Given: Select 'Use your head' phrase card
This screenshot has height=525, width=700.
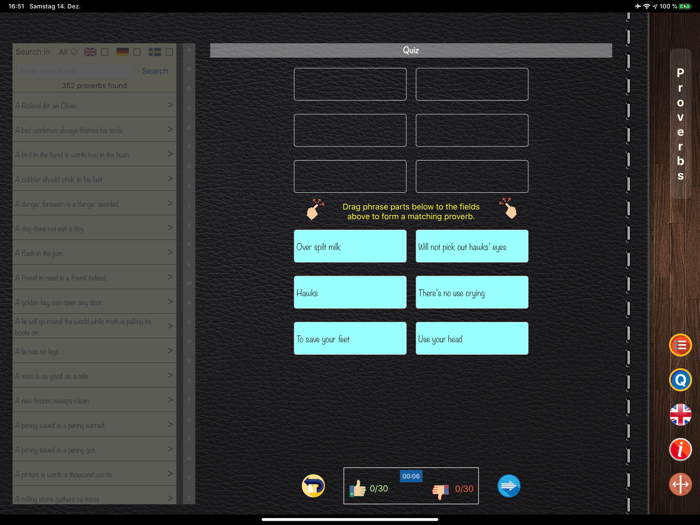Looking at the screenshot, I should pyautogui.click(x=472, y=338).
